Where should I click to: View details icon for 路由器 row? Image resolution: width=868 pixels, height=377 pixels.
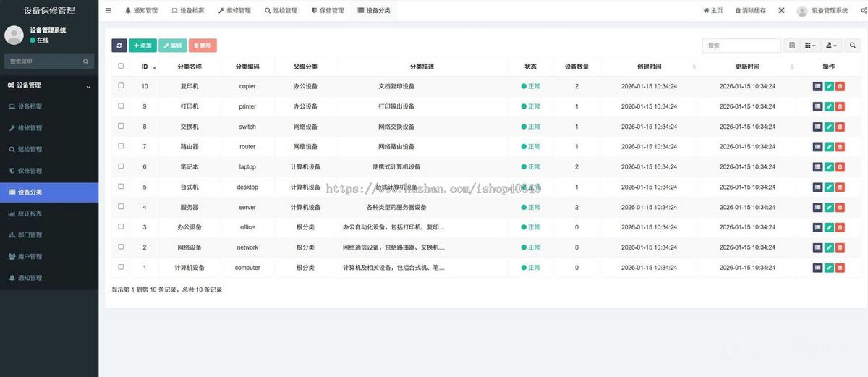(x=817, y=147)
